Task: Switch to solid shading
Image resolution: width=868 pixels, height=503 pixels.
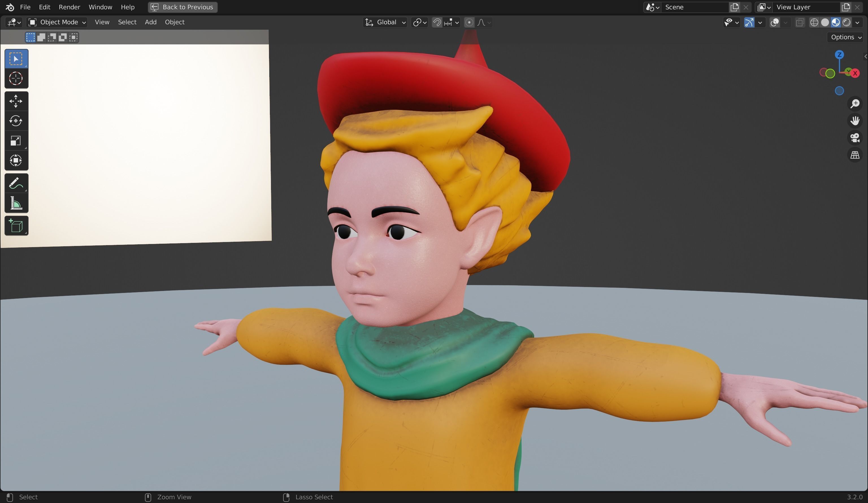Action: tap(825, 22)
